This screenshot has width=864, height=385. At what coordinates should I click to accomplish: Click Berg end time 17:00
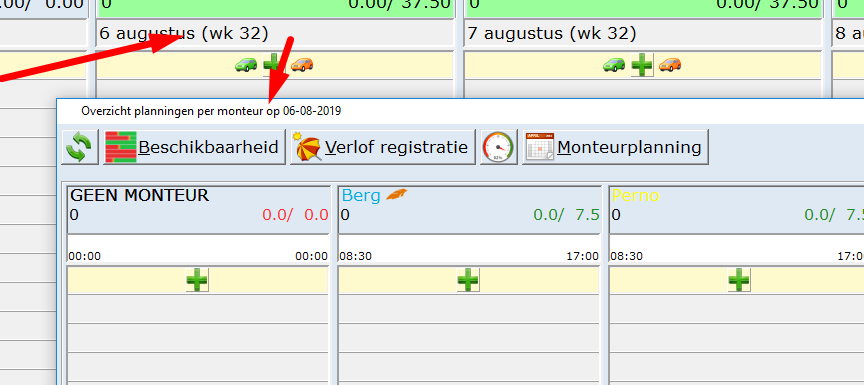[x=582, y=256]
